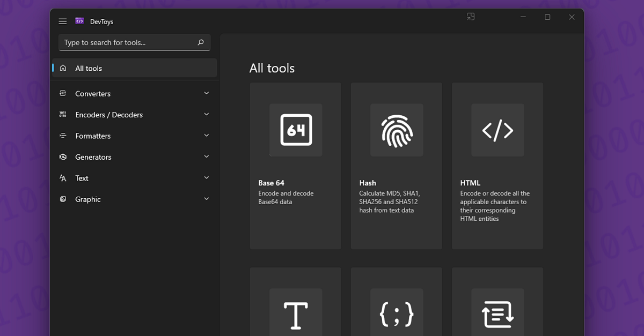Expand the Converters category chevron
Viewport: 644px width, 336px height.
pyautogui.click(x=207, y=93)
